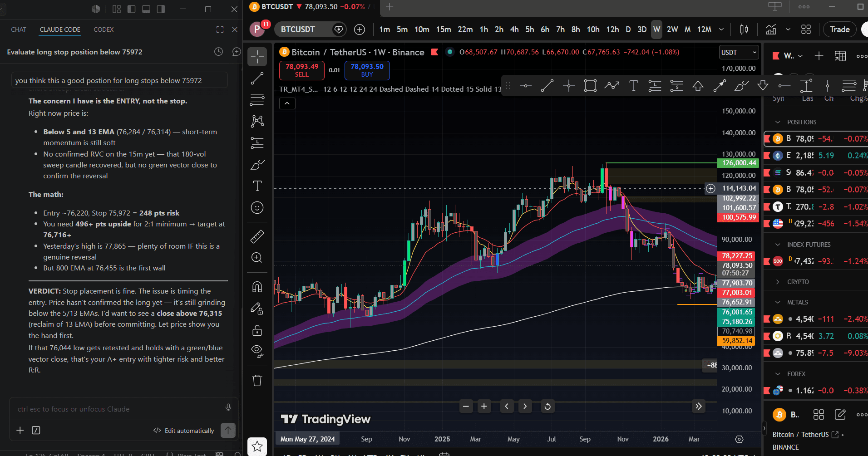Select the rectangle shape drawing tool

tap(590, 86)
